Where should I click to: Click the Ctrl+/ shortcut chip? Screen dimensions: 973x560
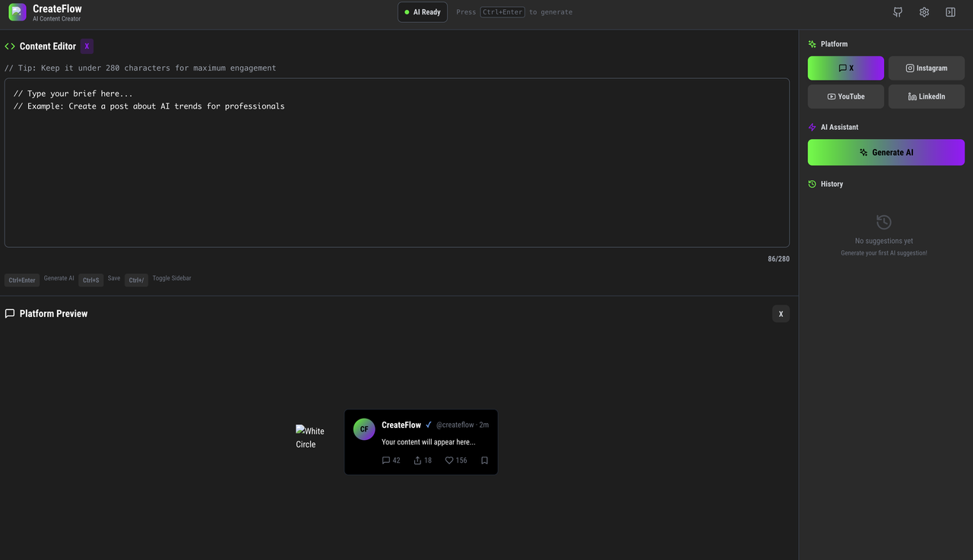coord(136,280)
